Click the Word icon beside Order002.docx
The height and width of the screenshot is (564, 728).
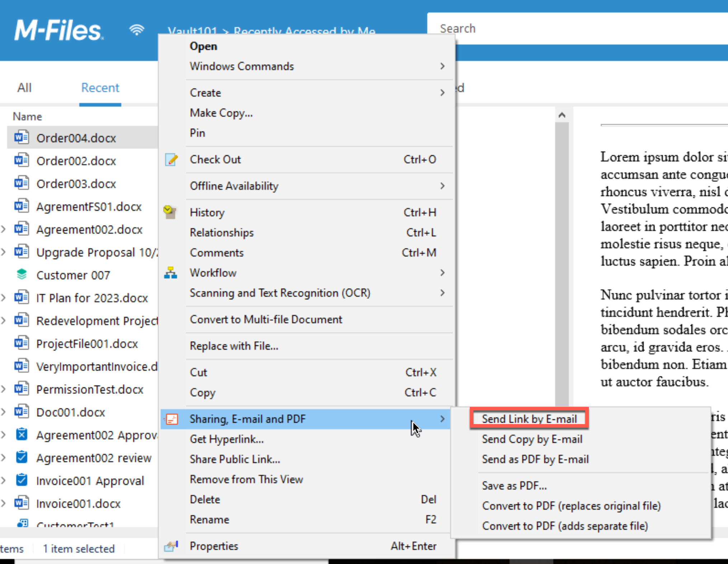coord(22,160)
